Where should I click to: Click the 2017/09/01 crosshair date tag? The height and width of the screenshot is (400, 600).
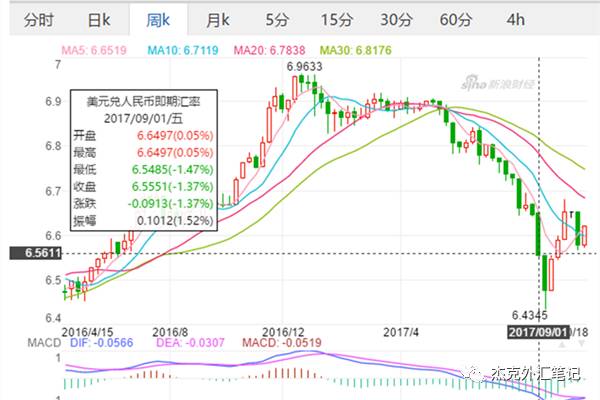coord(538,332)
